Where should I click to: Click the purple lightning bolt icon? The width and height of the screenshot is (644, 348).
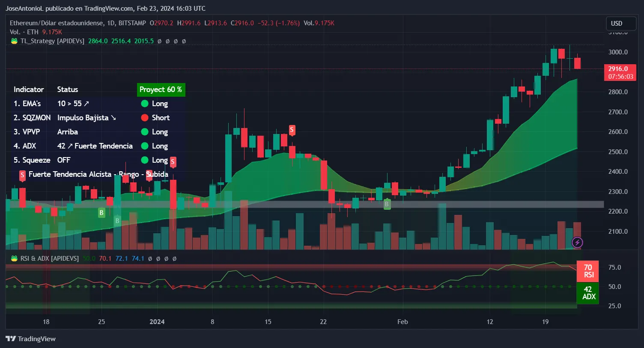[x=577, y=243]
